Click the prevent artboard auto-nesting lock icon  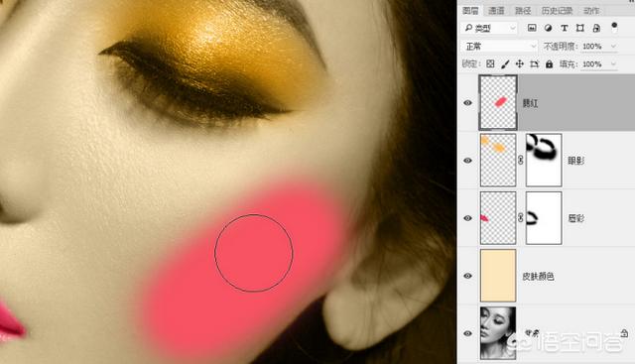(x=534, y=64)
